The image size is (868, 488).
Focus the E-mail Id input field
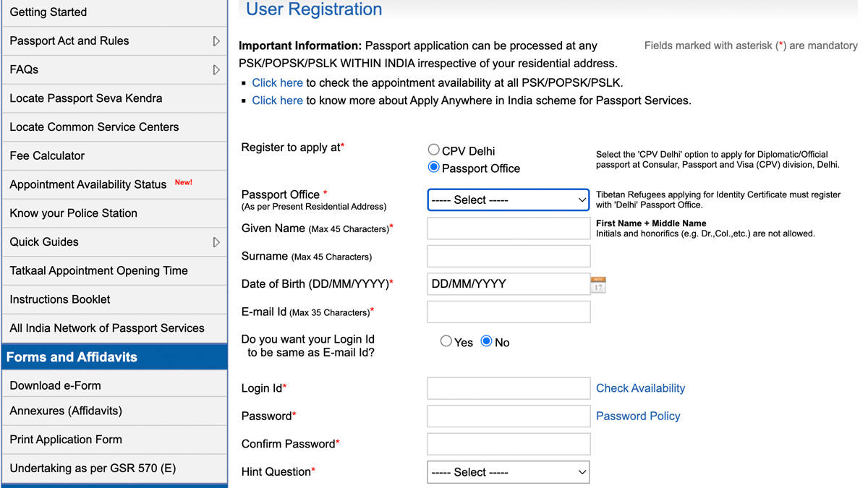pyautogui.click(x=509, y=312)
